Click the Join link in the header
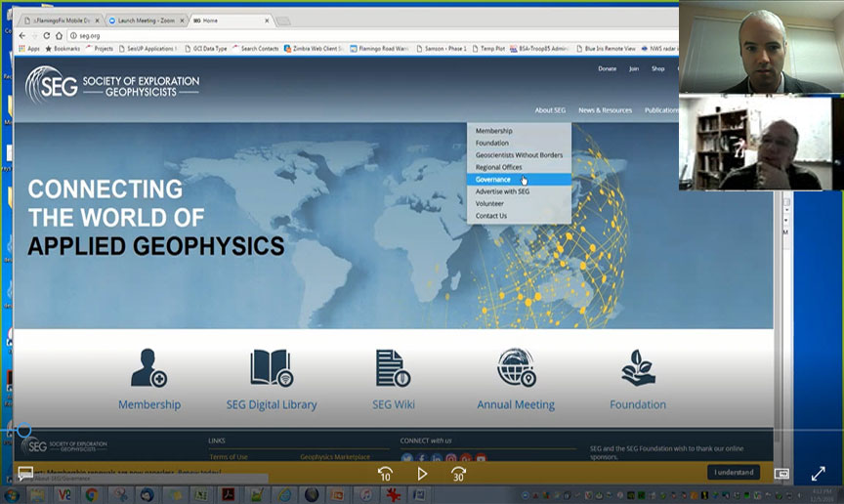The width and height of the screenshot is (844, 504). tap(634, 69)
